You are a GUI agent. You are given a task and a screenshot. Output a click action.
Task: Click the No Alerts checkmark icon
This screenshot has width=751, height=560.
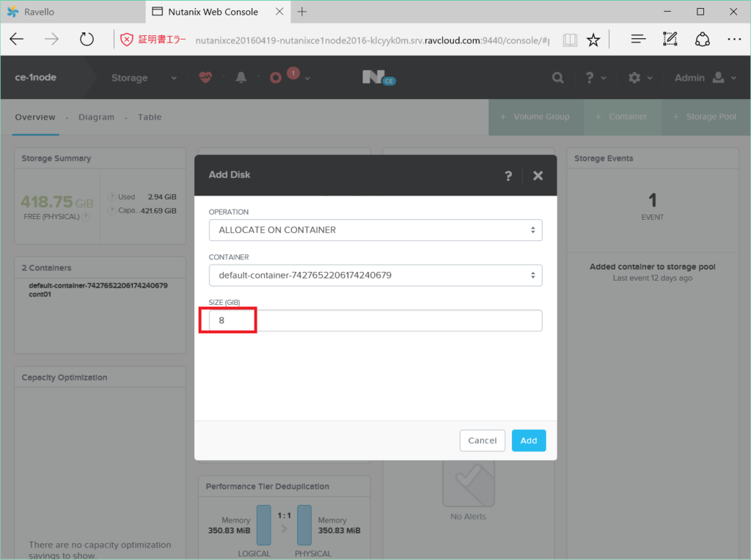pos(469,482)
